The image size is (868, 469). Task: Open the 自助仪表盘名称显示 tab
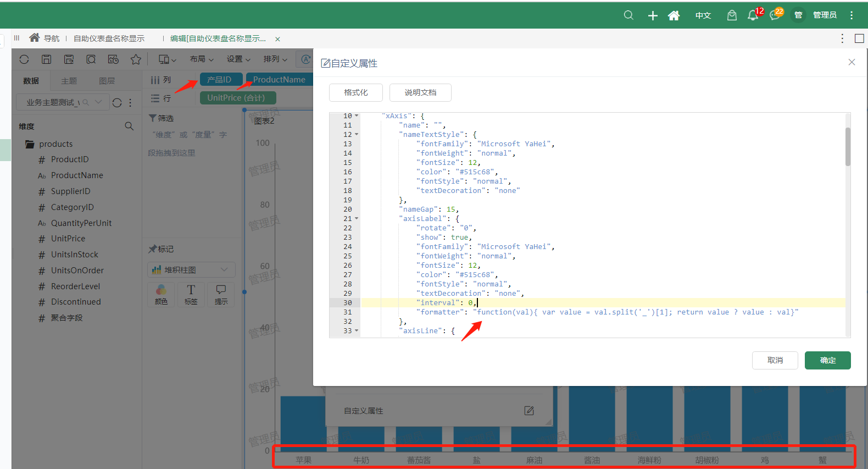pos(109,38)
